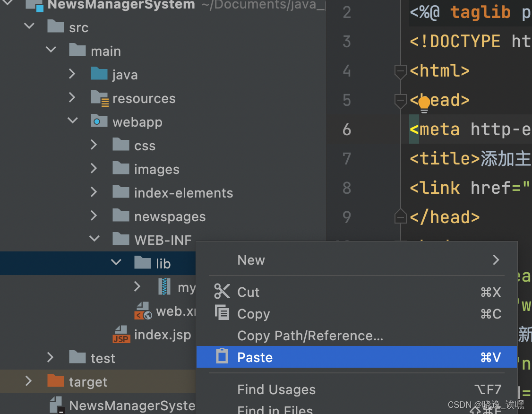Screen dimensions: 532x414
Task: Collapse the main folder chevron
Action: (x=51, y=50)
